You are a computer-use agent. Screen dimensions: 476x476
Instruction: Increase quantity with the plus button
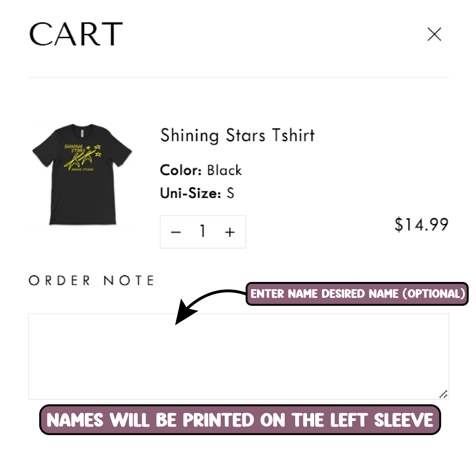230,232
